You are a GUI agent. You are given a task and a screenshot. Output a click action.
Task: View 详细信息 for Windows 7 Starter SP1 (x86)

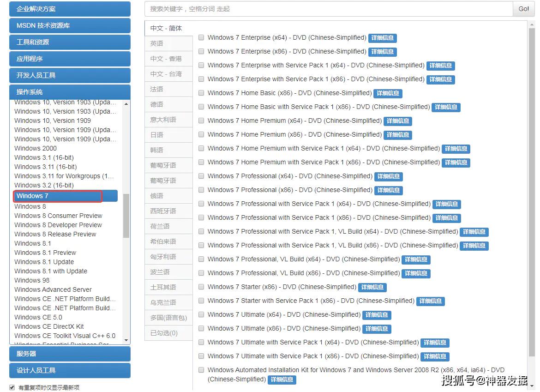431,301
